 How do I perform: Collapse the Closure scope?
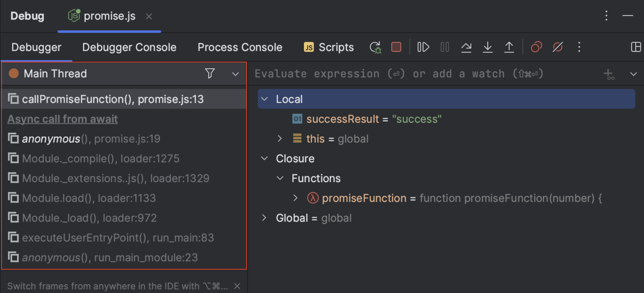(264, 158)
